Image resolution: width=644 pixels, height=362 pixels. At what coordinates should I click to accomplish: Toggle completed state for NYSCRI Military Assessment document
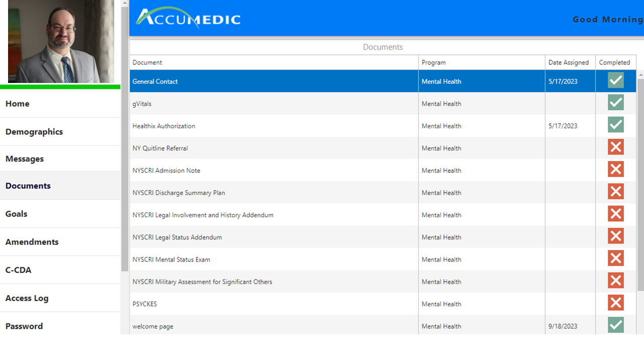click(x=615, y=280)
